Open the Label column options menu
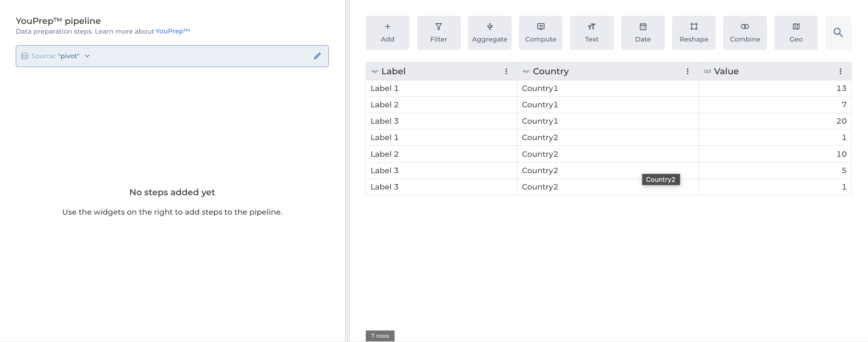The height and width of the screenshot is (342, 868). 506,72
